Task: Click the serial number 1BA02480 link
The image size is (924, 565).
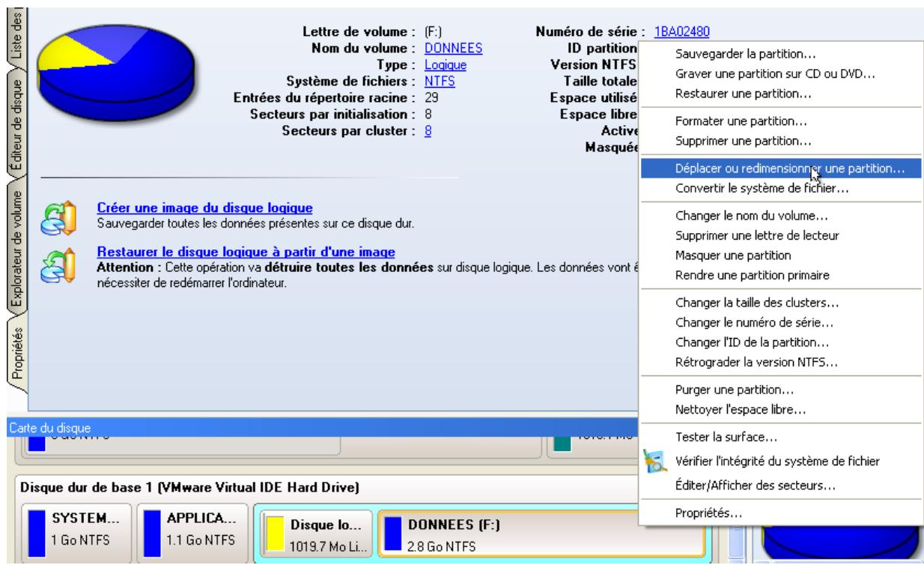Action: click(x=682, y=32)
